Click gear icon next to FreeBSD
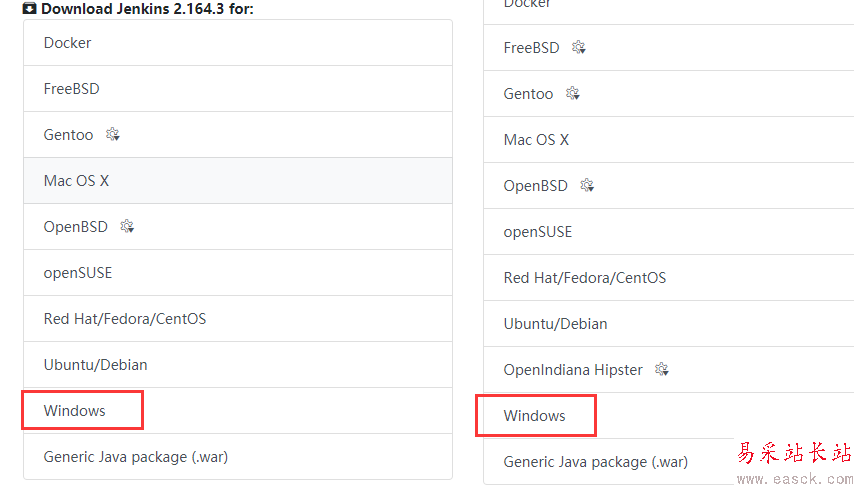854x494 pixels. point(579,48)
